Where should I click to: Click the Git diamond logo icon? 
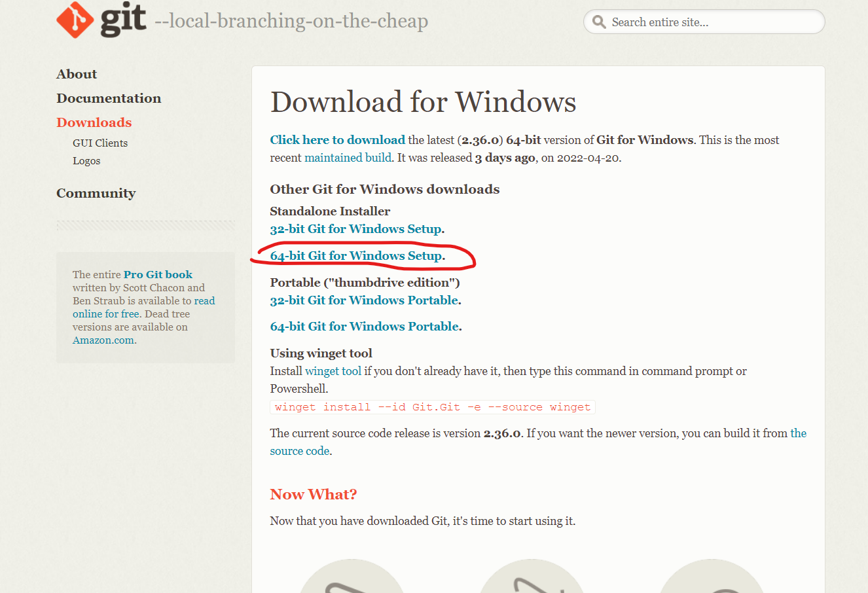click(x=75, y=20)
